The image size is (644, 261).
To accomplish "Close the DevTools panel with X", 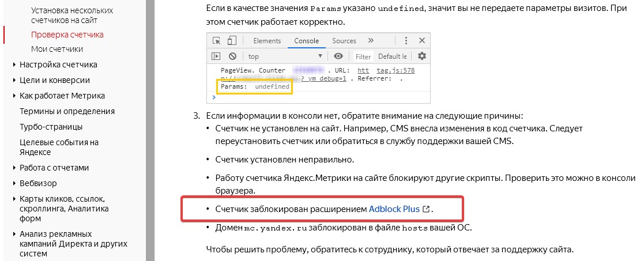I will click(422, 41).
